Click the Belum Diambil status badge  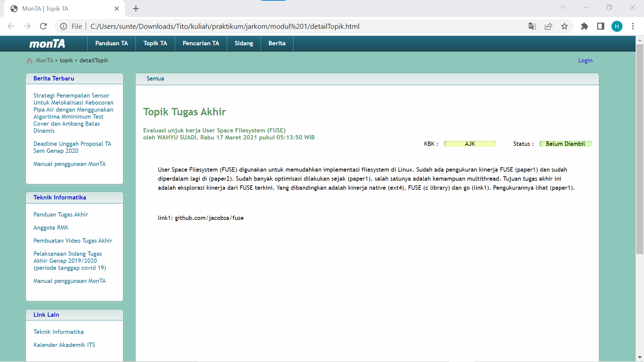pyautogui.click(x=565, y=144)
